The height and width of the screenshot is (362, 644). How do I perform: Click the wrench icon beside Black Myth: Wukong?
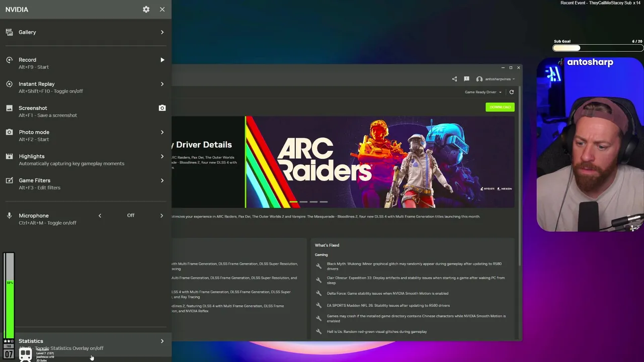tap(318, 266)
